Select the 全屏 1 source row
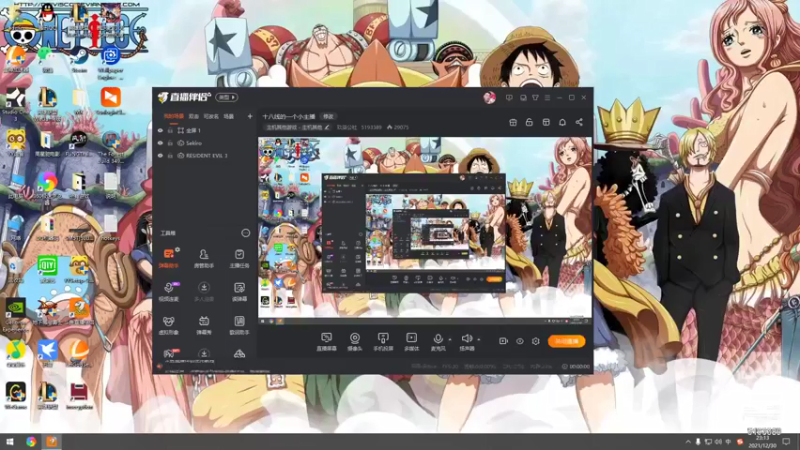 (205, 131)
